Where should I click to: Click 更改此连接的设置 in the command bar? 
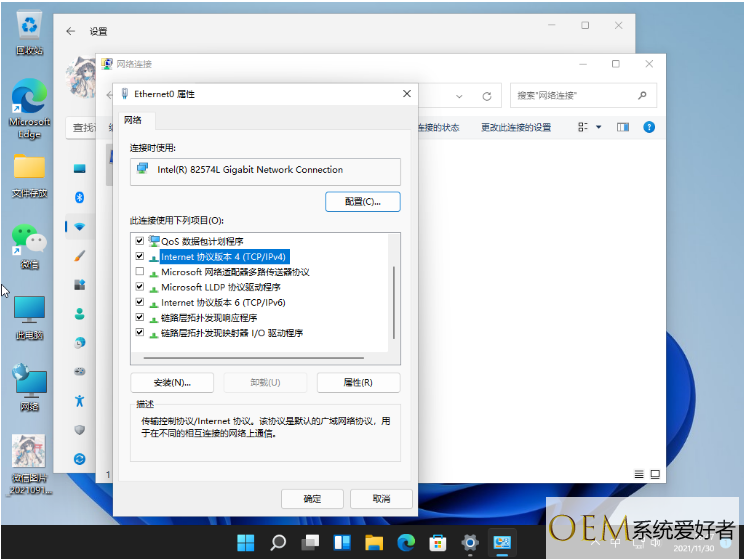(x=515, y=127)
